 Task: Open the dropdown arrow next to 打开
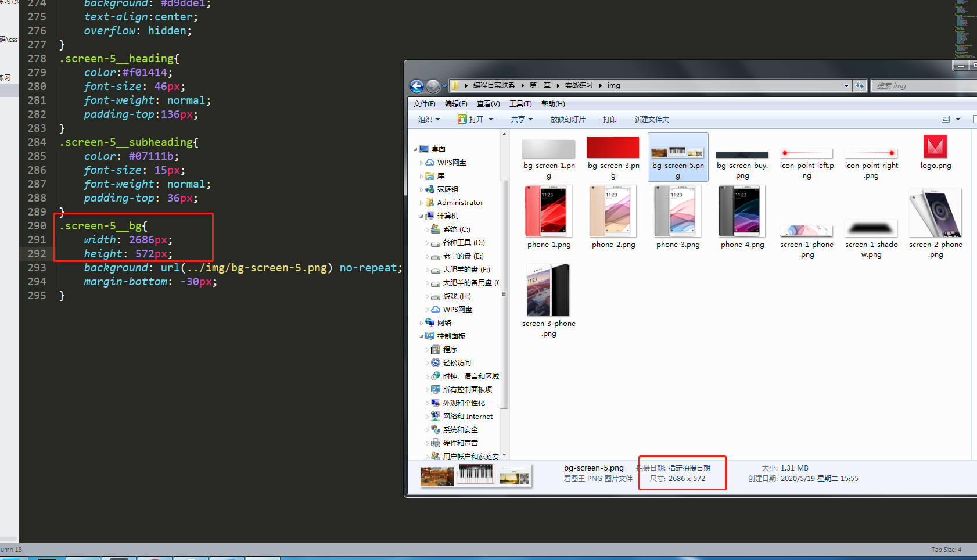coord(491,119)
